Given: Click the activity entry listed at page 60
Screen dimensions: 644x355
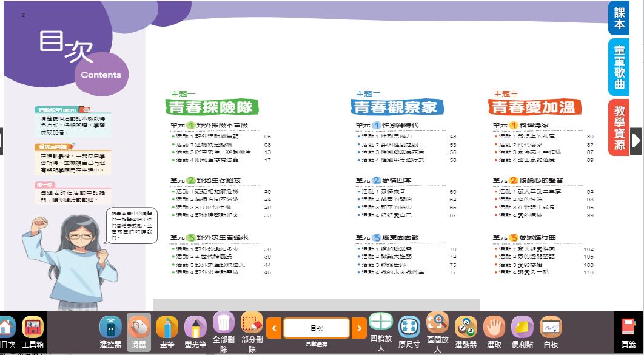Looking at the screenshot, I should click(x=407, y=192).
